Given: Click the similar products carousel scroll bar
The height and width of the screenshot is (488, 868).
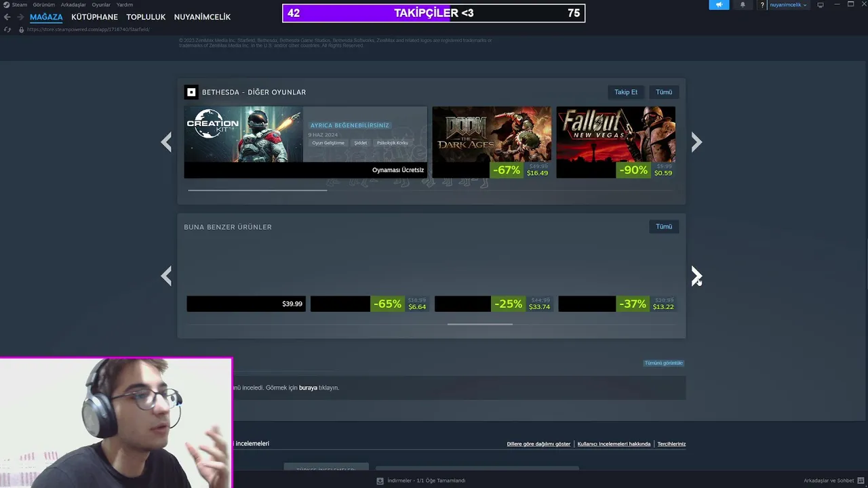Looking at the screenshot, I should tap(480, 325).
